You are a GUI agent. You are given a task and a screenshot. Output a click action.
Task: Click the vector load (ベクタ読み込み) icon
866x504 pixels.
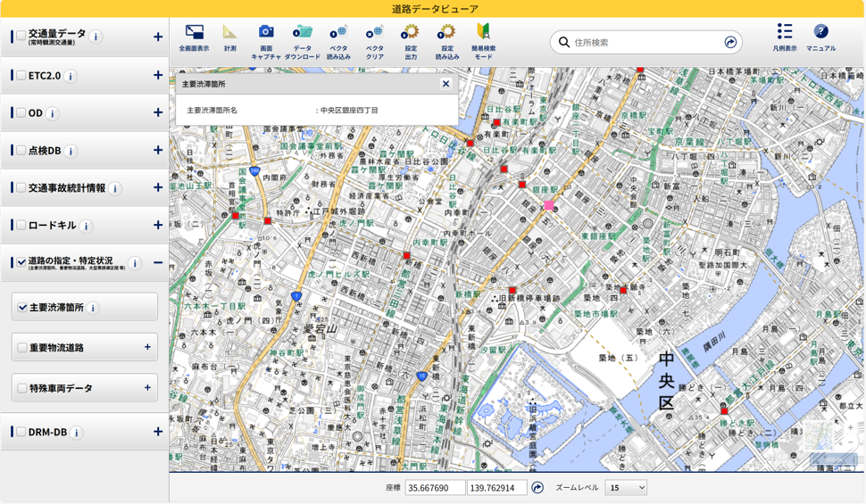click(338, 33)
